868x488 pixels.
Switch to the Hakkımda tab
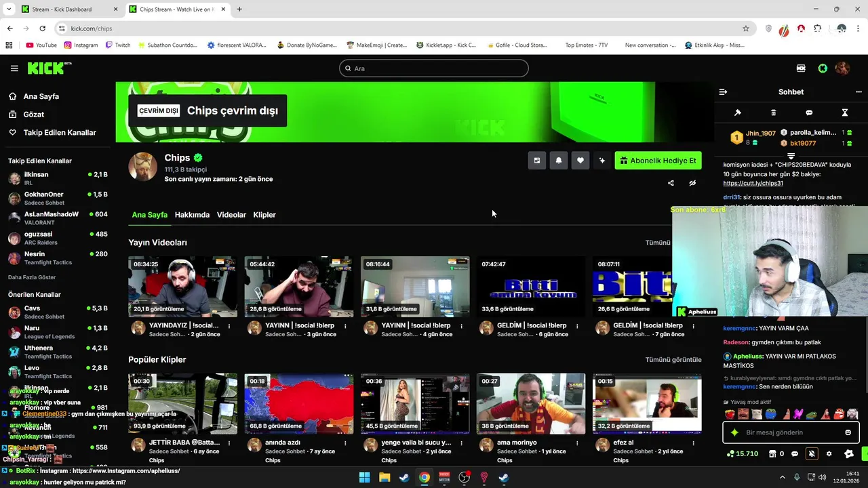(192, 215)
